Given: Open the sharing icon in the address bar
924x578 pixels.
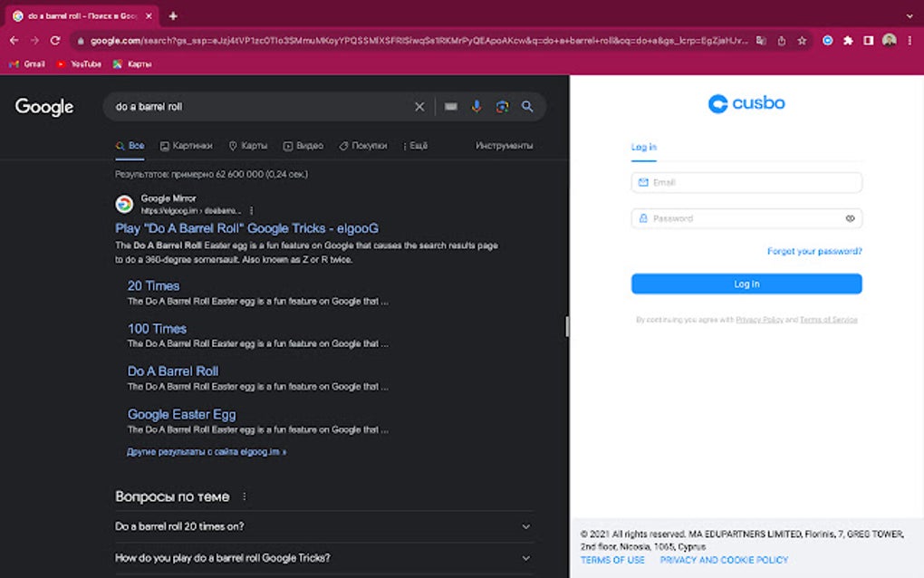Looking at the screenshot, I should coord(783,41).
